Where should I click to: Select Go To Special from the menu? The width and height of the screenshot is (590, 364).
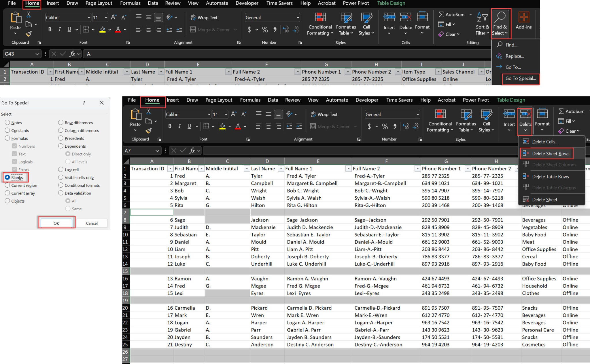point(520,79)
